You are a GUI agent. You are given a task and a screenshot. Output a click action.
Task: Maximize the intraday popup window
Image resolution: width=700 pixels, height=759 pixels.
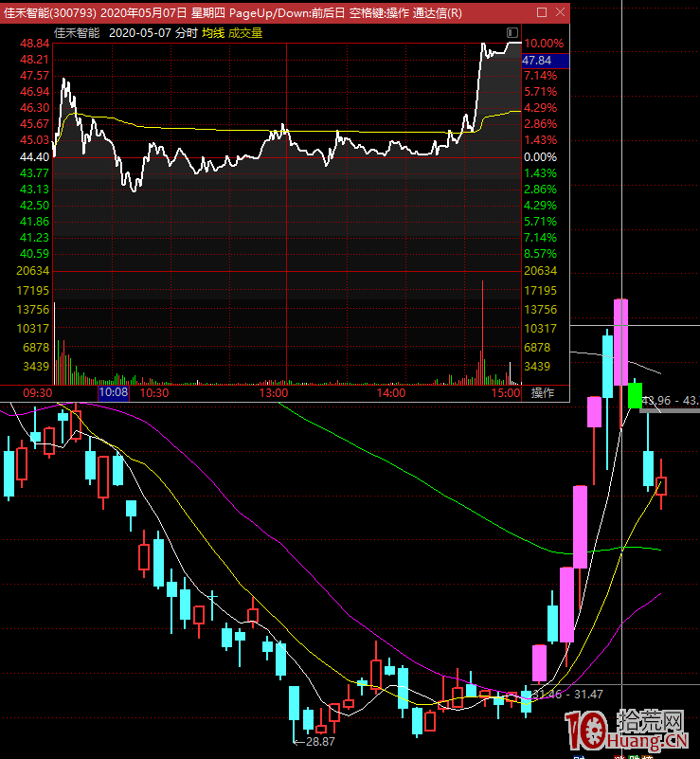541,12
